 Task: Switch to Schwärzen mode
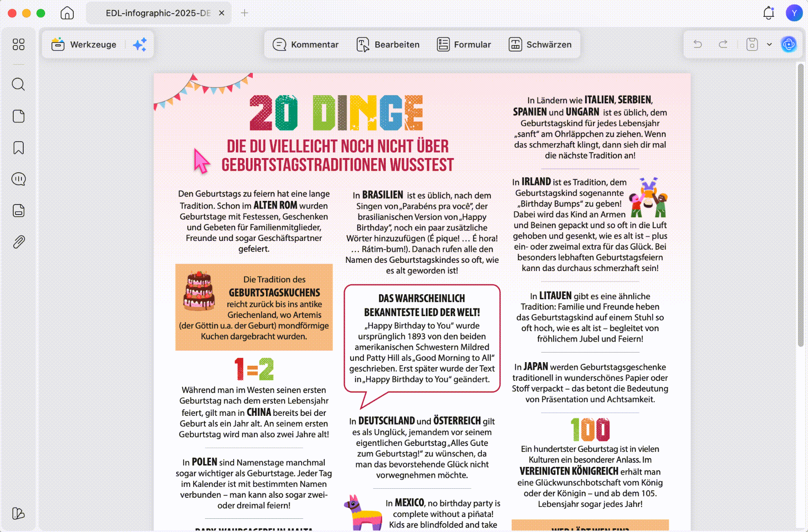tap(540, 44)
